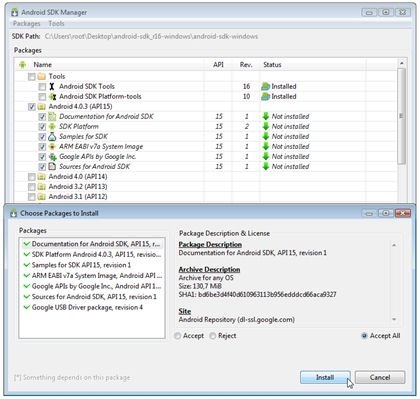Click Installed status icon for Platform-tools
The image size is (420, 399).
pos(265,96)
